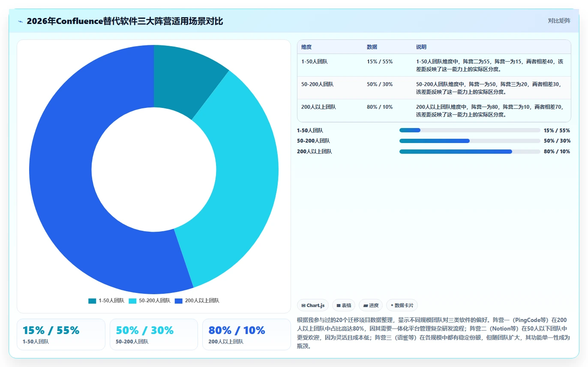Click the 200人以上团队 legend label
This screenshot has height=367, width=588.
point(202,301)
